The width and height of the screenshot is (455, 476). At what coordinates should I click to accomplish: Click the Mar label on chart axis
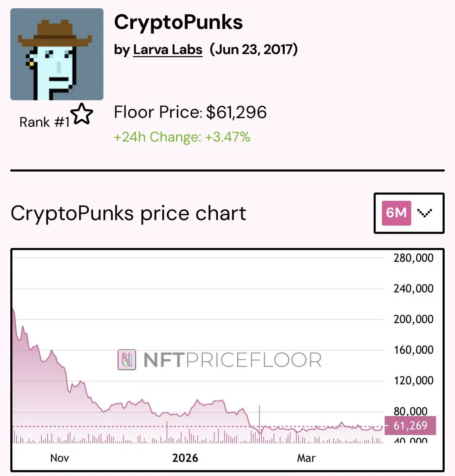pyautogui.click(x=306, y=458)
